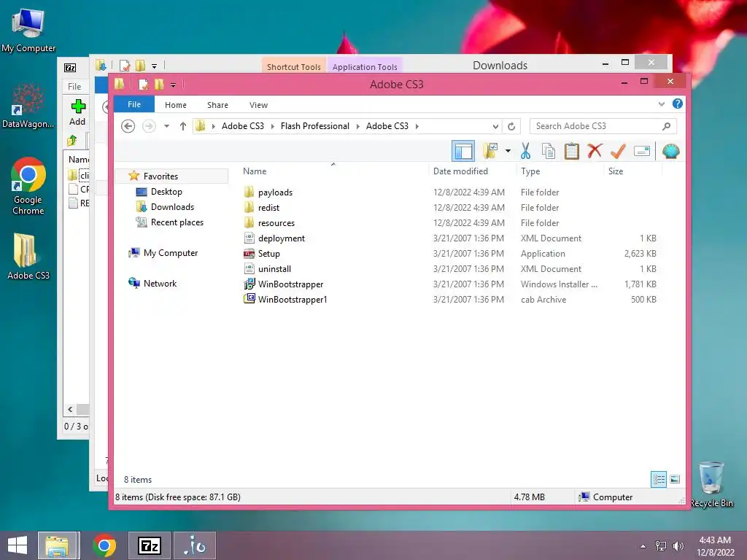Open the quick access toolbar dropdown in Adobe CS3 window
The image size is (747, 560).
(x=174, y=85)
